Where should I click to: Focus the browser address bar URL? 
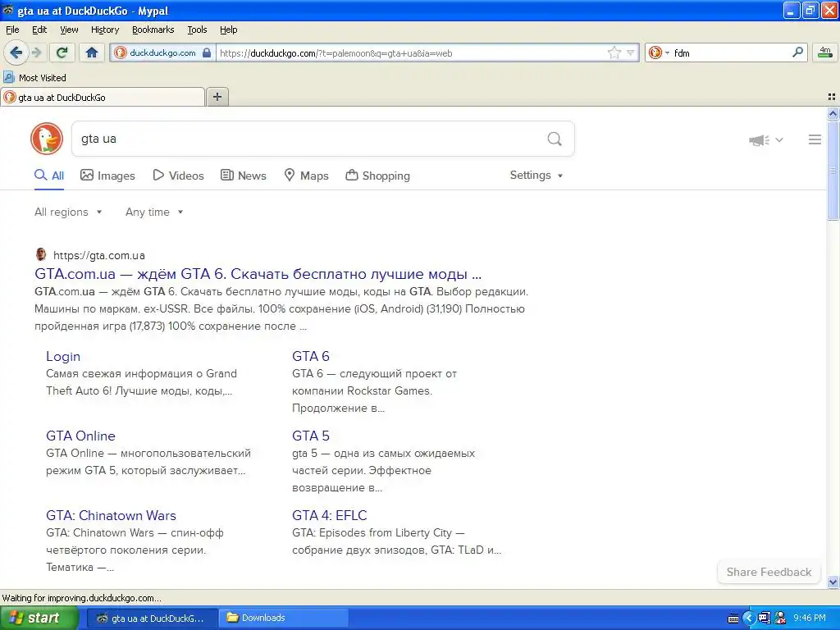pos(412,53)
